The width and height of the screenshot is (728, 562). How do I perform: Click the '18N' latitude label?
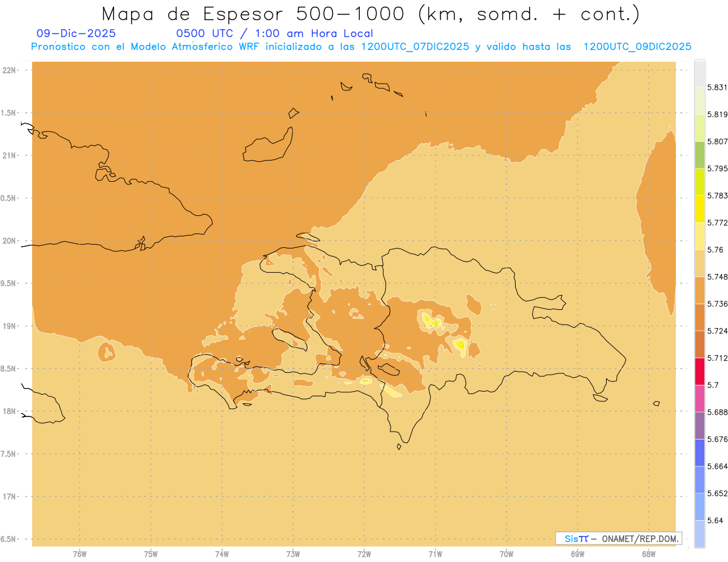[x=9, y=412]
